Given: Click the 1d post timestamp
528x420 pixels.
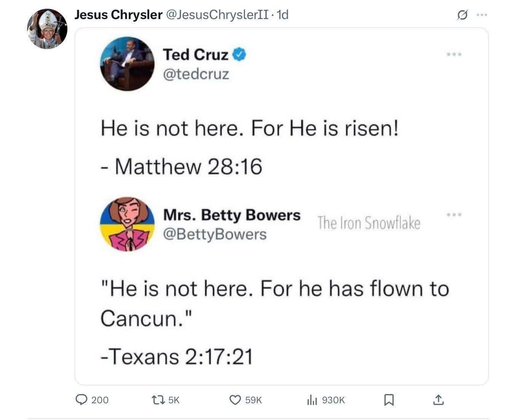Looking at the screenshot, I should pyautogui.click(x=282, y=15).
